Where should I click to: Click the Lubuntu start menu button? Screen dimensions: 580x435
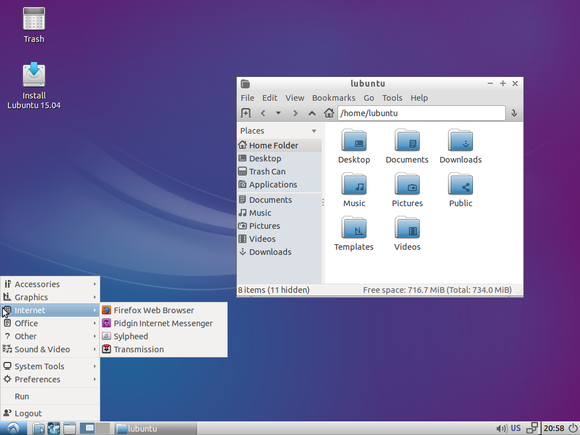click(x=13, y=428)
